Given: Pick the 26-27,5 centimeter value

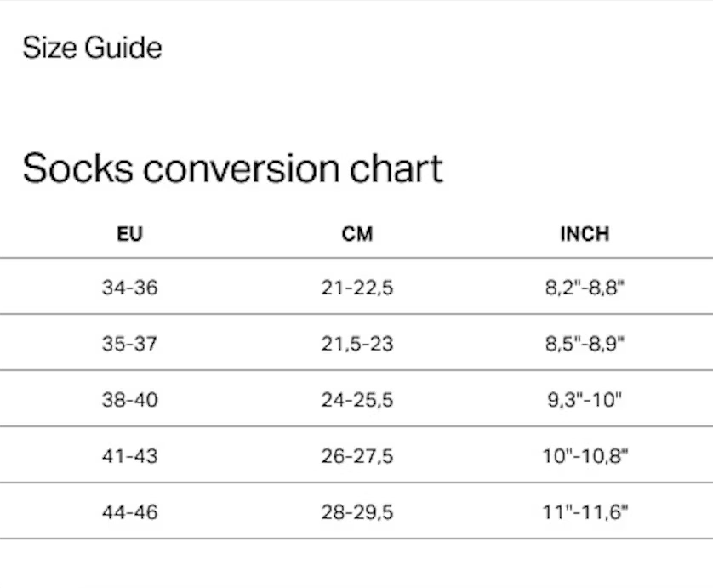Looking at the screenshot, I should pos(357,456).
